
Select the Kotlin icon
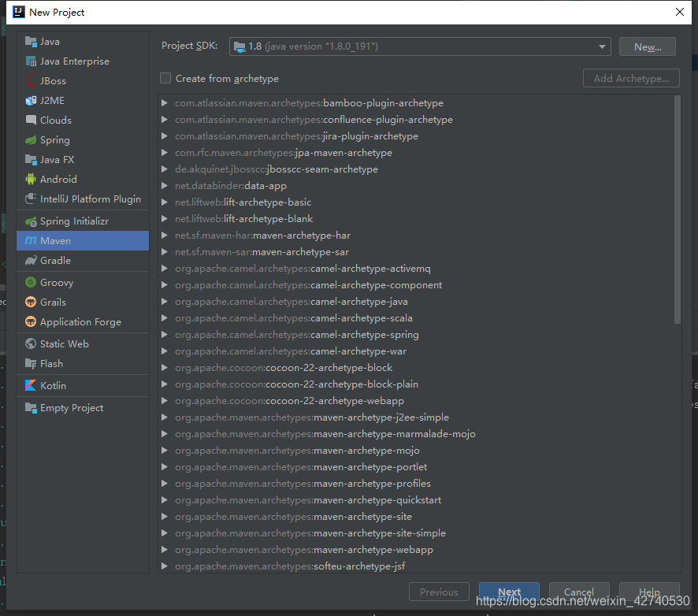[x=31, y=385]
